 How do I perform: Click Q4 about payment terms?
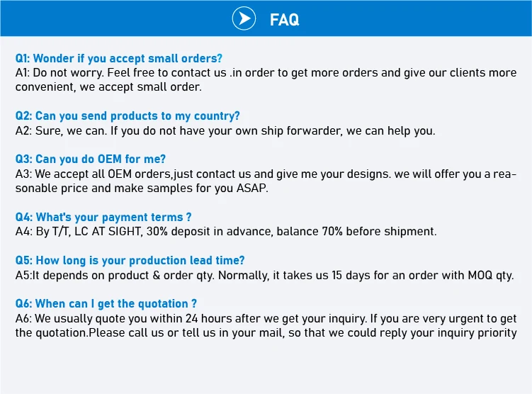[103, 217]
